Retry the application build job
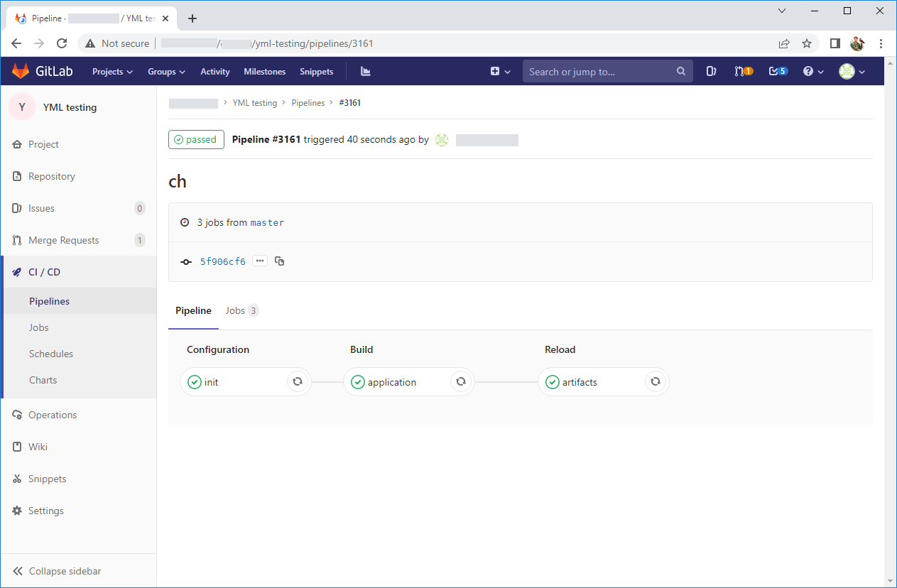The height and width of the screenshot is (588, 897). coord(461,382)
